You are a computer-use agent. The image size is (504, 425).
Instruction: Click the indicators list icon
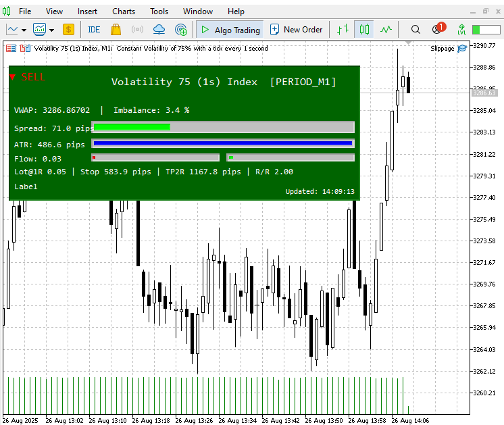click(x=40, y=30)
